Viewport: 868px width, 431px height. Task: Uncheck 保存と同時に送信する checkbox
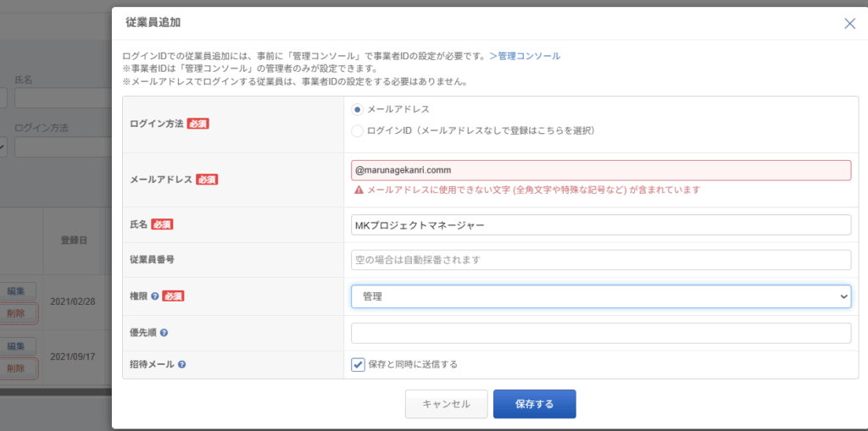pyautogui.click(x=359, y=365)
